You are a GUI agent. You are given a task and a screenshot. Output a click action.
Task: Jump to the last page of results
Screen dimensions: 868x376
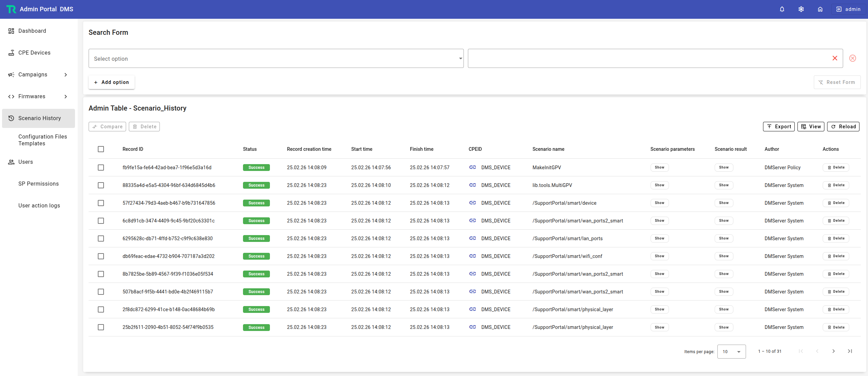coord(850,351)
